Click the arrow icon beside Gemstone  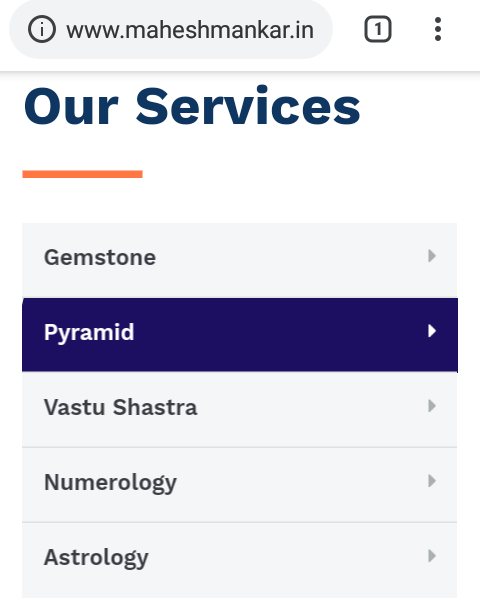pos(432,256)
